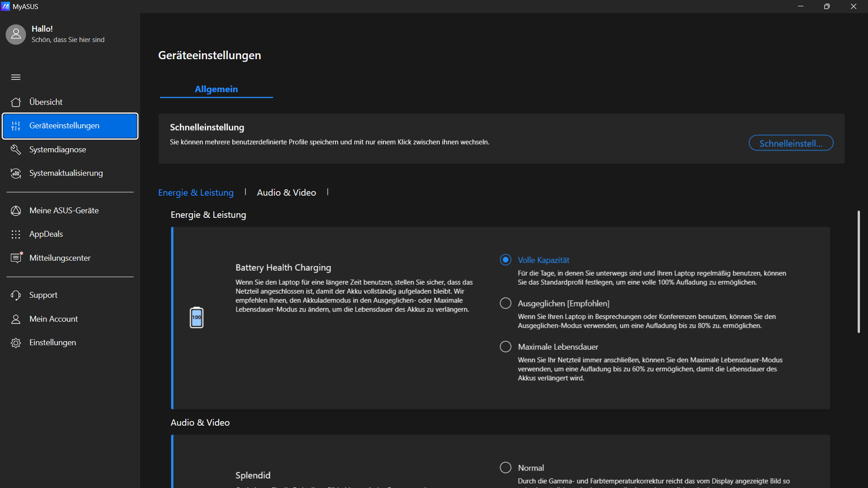Open Systemaktualisierung update icon
Screen dimensions: 868x488
(16, 174)
